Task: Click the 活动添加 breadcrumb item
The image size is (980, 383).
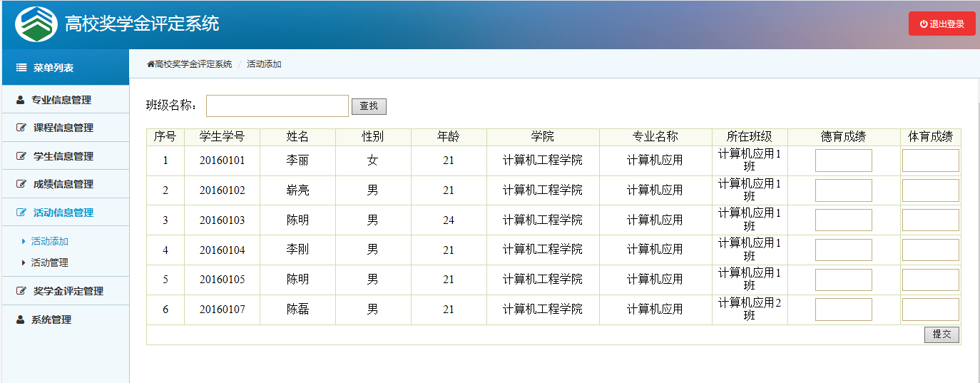Action: (264, 64)
